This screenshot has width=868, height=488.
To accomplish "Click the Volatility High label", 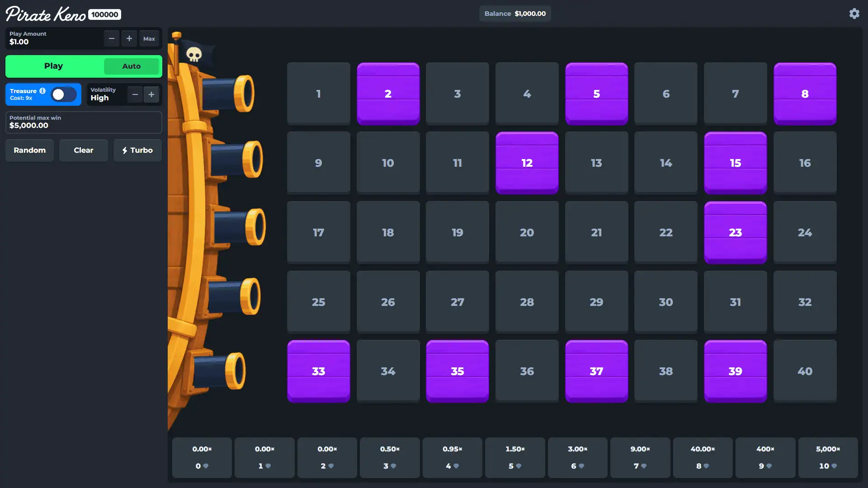I will click(x=103, y=94).
